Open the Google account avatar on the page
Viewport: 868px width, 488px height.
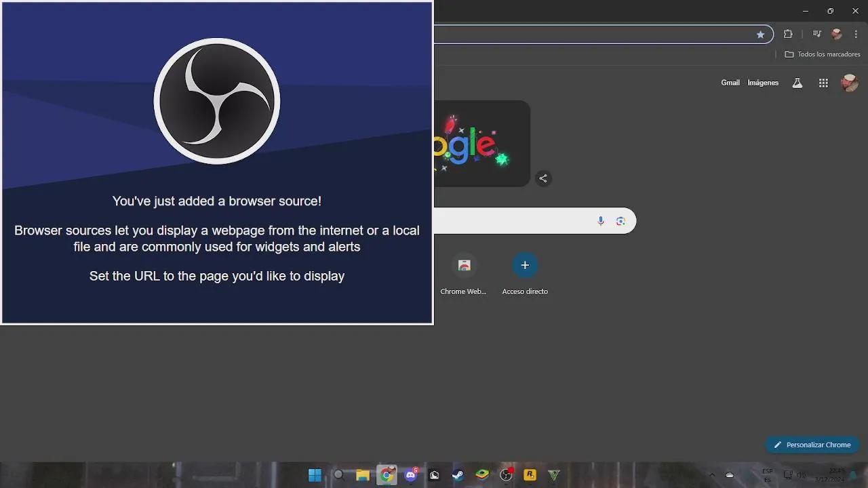pyautogui.click(x=849, y=83)
